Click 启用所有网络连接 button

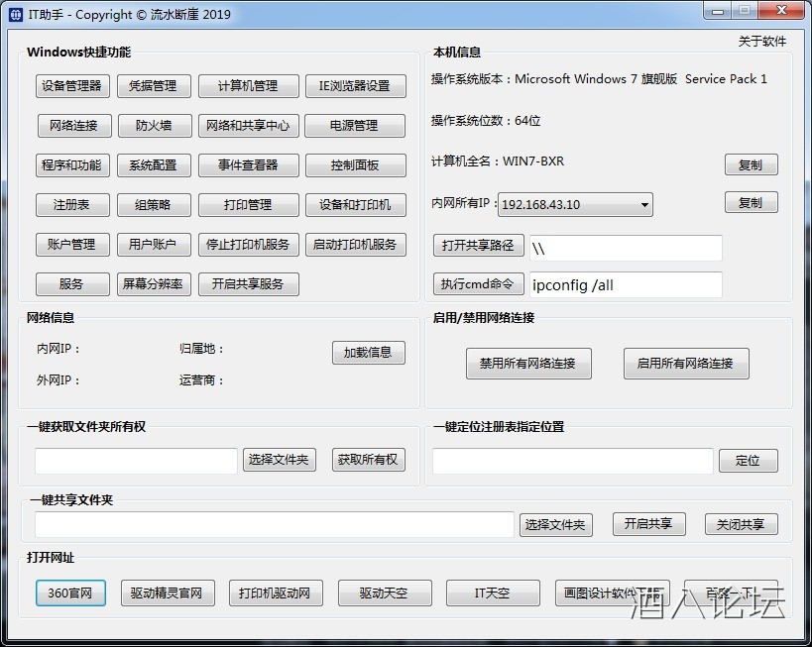[685, 364]
